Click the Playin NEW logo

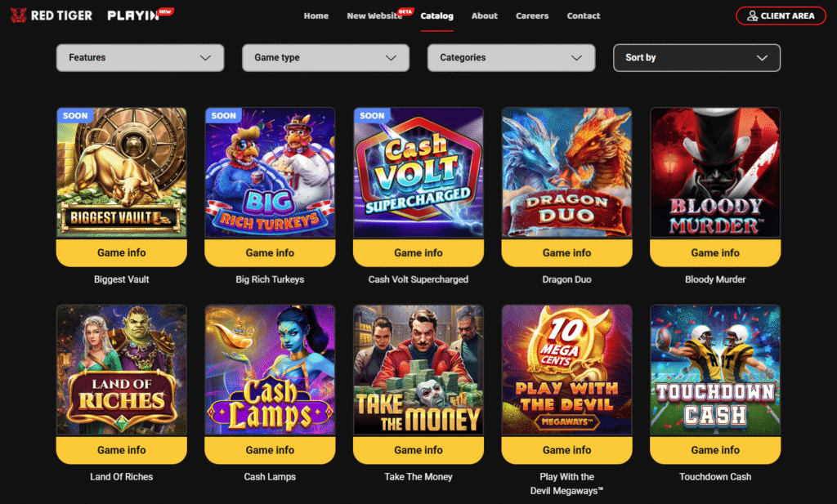141,15
